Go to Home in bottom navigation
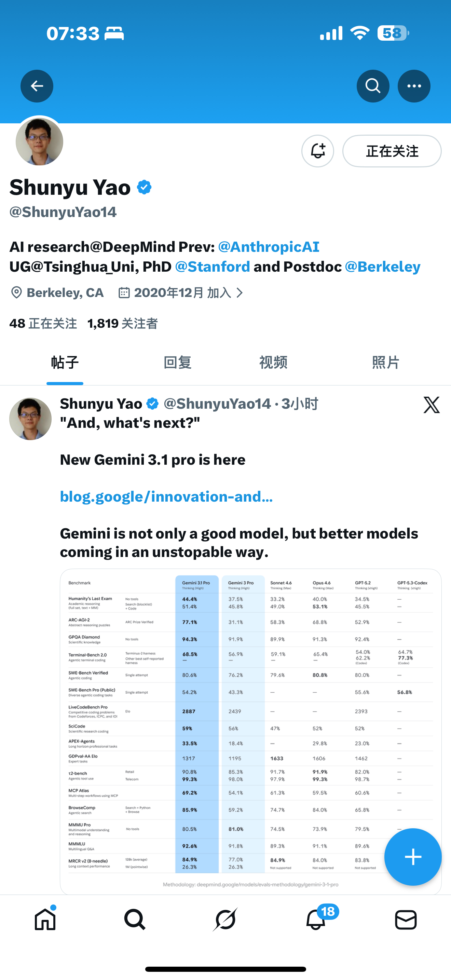451x980 pixels. 45,920
